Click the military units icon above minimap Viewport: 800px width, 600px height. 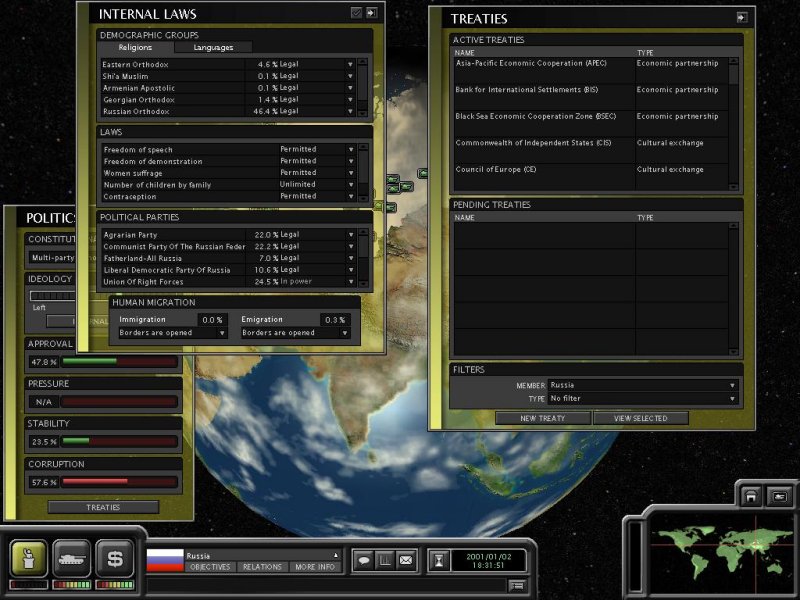[x=779, y=496]
